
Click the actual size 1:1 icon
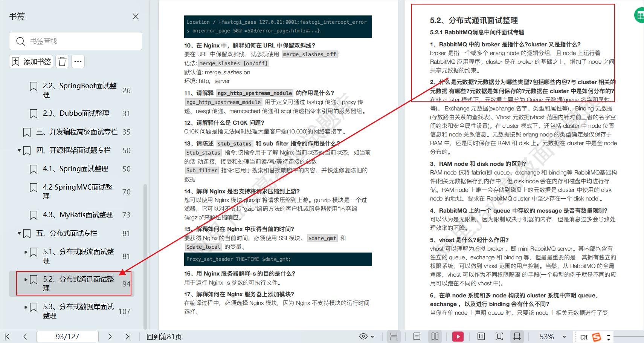tap(481, 337)
